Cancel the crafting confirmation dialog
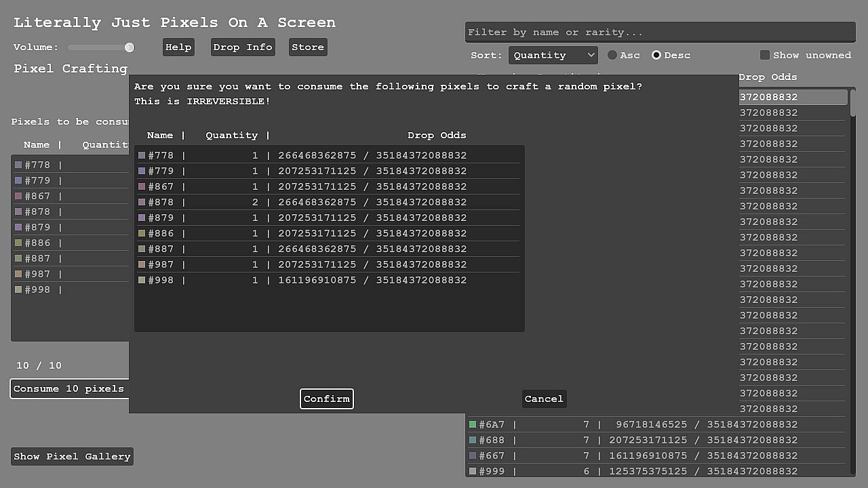The height and width of the screenshot is (488, 868). (544, 399)
